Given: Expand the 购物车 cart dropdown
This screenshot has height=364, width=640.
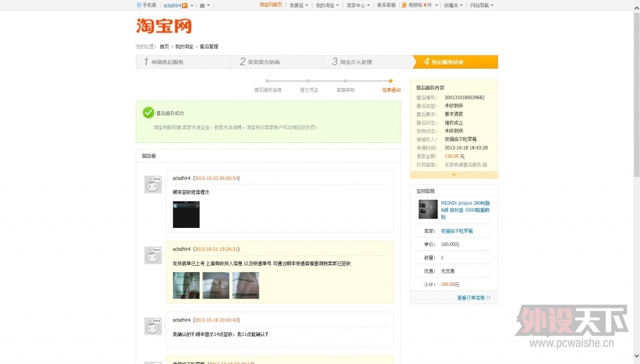Looking at the screenshot, I should coord(436,6).
